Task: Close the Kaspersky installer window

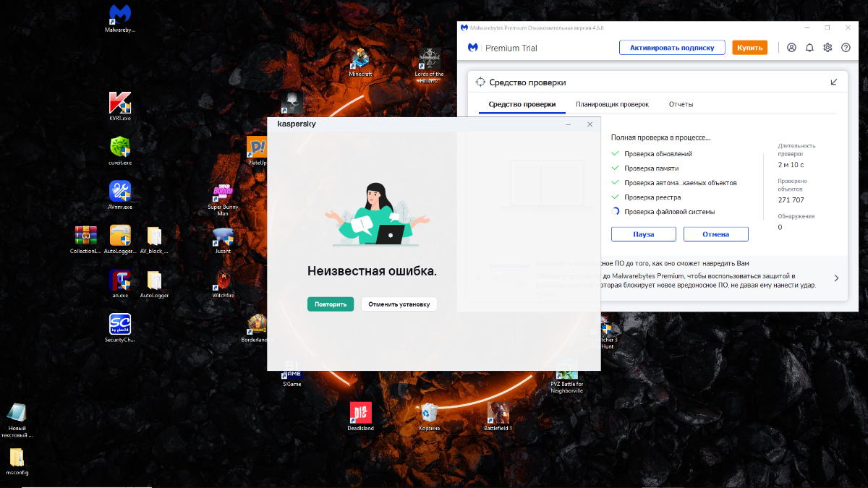Action: (x=590, y=124)
